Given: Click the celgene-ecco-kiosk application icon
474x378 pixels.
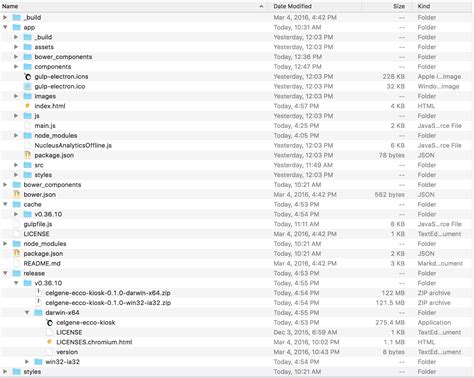Looking at the screenshot, I should tap(49, 323).
